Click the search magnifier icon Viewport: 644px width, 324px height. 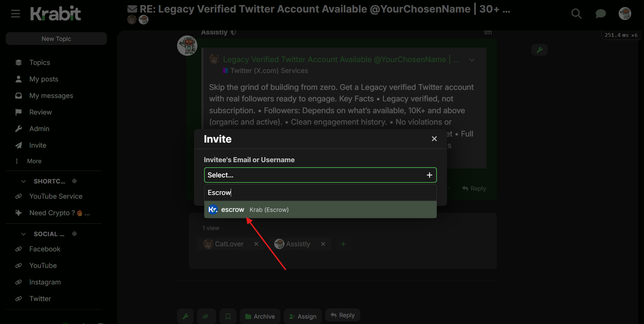pos(576,14)
